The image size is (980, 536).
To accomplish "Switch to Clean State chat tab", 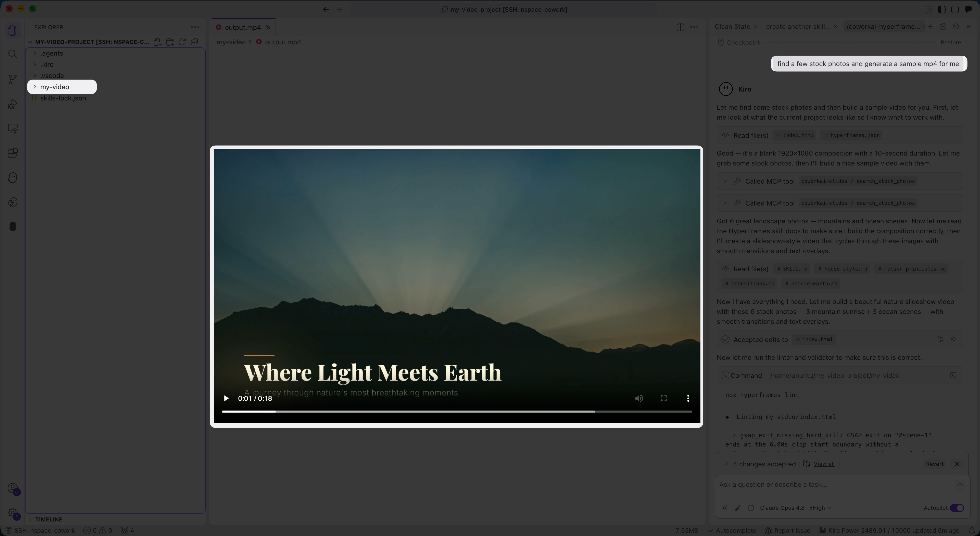I will [732, 27].
